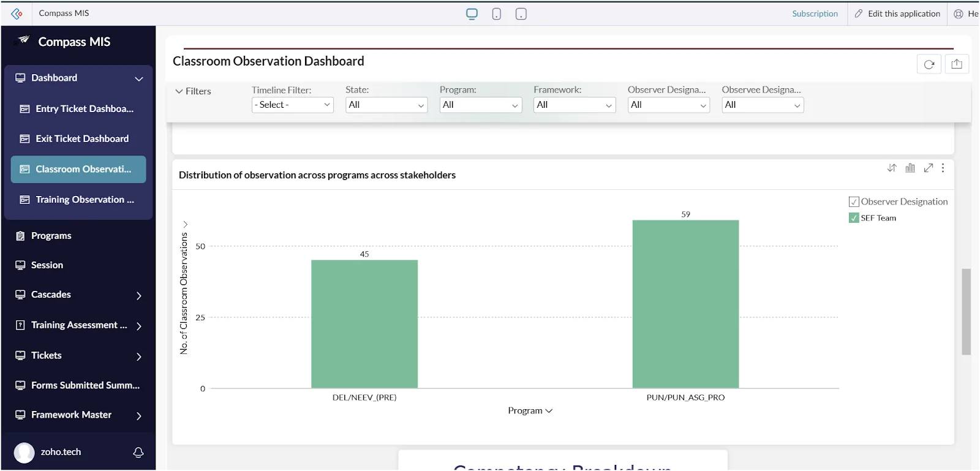Expand the Cascades sidebar menu
The image size is (980, 471).
[139, 295]
